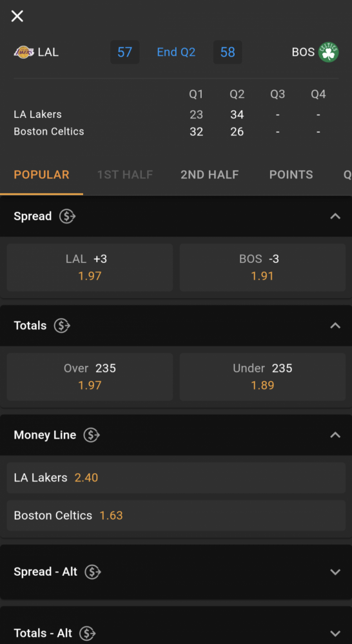Tap the cash-out icon beside Spread
Image resolution: width=352 pixels, height=644 pixels.
pyautogui.click(x=68, y=216)
